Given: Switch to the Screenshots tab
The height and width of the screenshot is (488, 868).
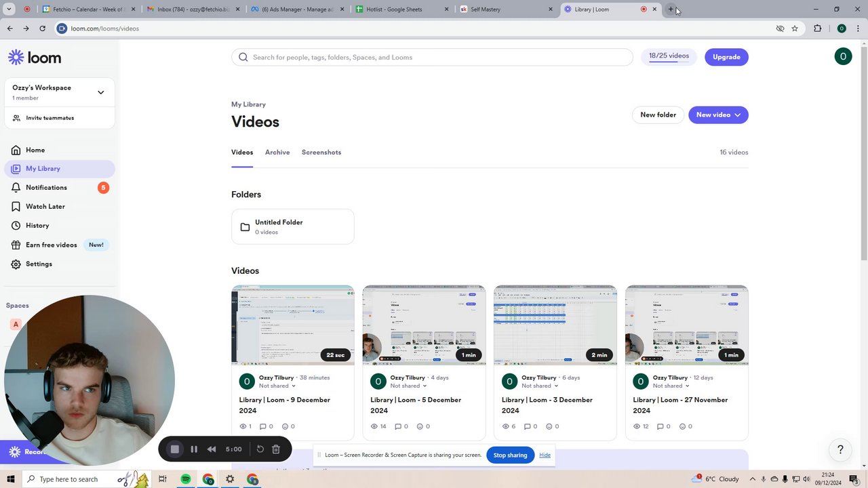Looking at the screenshot, I should pyautogui.click(x=321, y=152).
